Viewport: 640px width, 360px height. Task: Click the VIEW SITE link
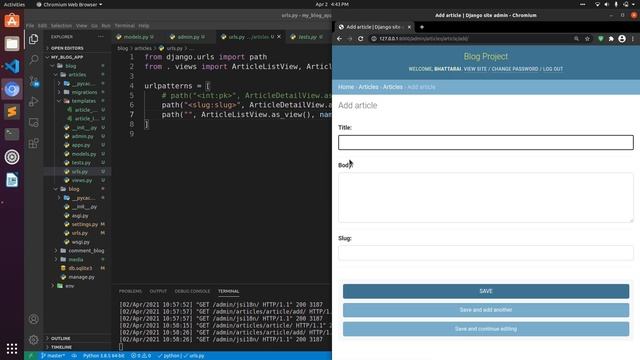(x=475, y=69)
